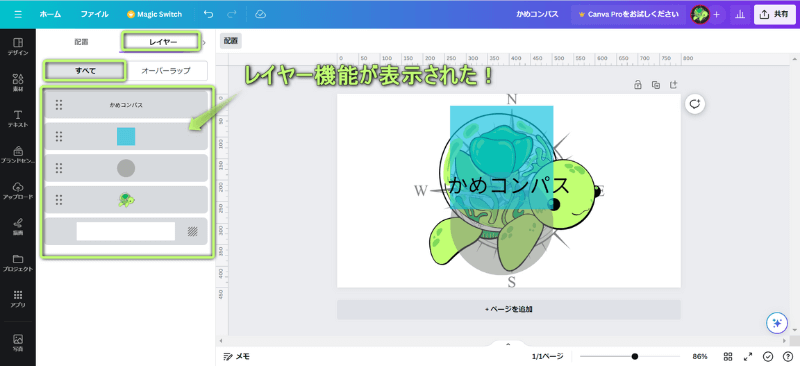This screenshot has width=800, height=366.
Task: Open the ブランドセンター panel
Action: coord(18,154)
